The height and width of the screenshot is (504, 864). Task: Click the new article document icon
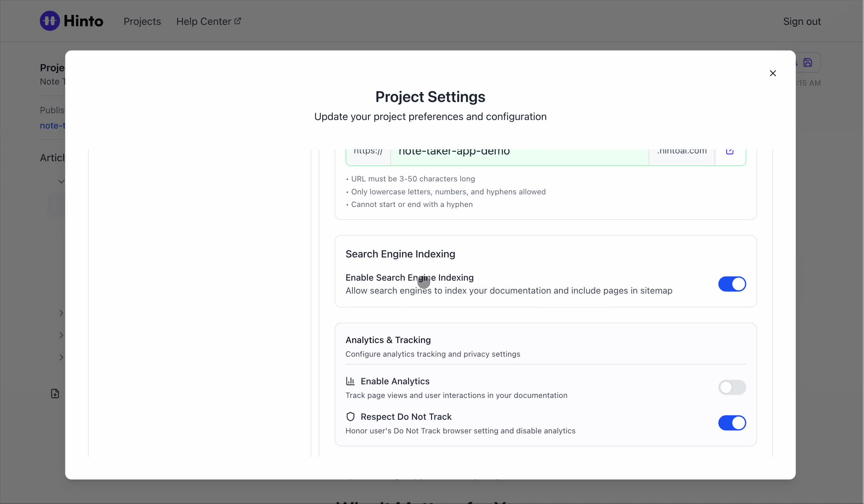pos(55,394)
